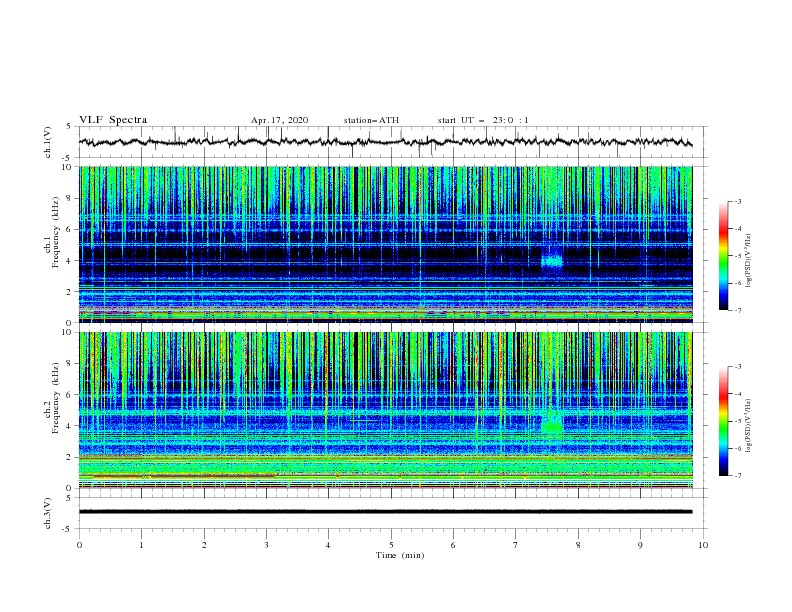Viewport: 792px width, 612px height.
Task: Click the "2" kHz tick of ch.1 spectrogram
Action: point(70,291)
